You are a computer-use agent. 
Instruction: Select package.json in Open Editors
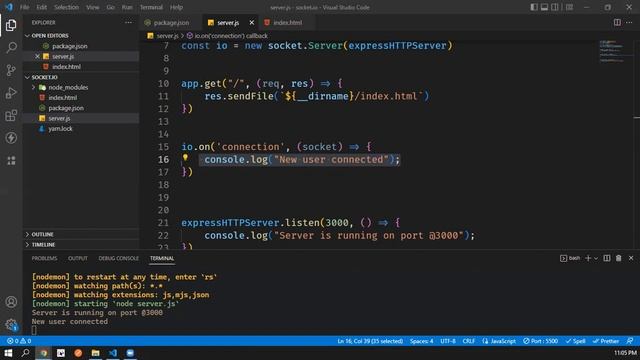pyautogui.click(x=69, y=46)
